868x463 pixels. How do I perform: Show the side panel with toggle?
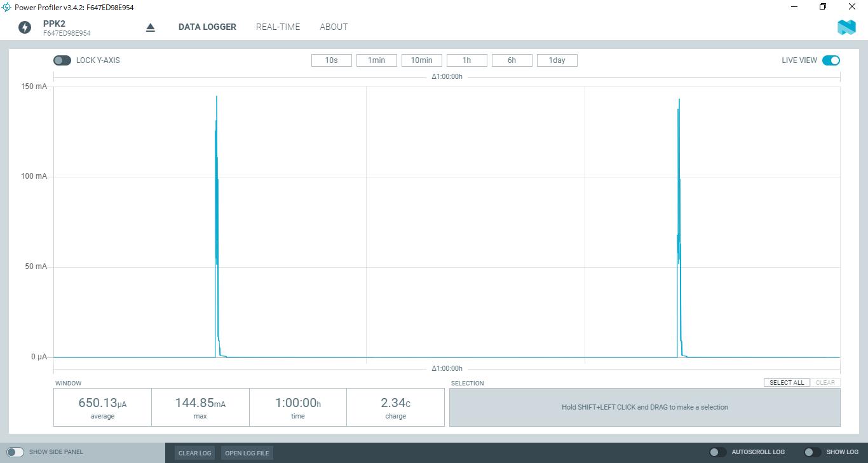click(x=15, y=452)
